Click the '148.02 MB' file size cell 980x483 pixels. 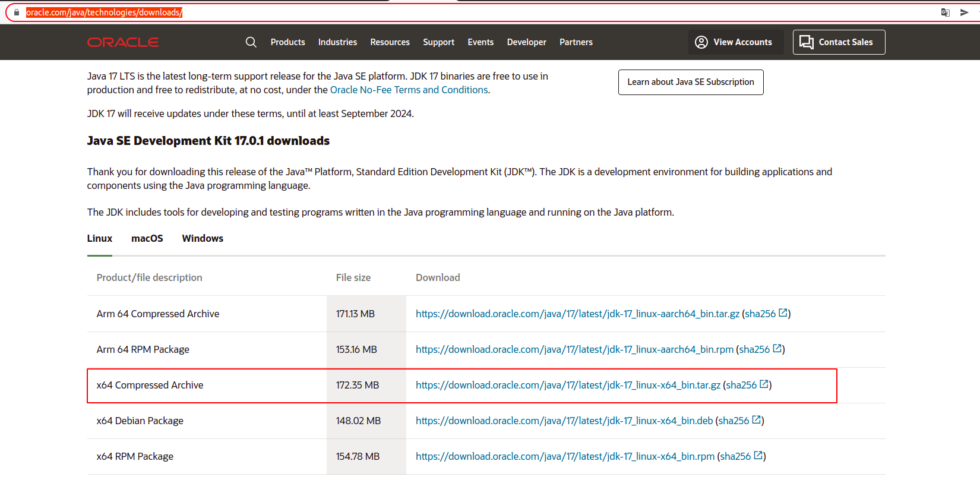(x=366, y=421)
